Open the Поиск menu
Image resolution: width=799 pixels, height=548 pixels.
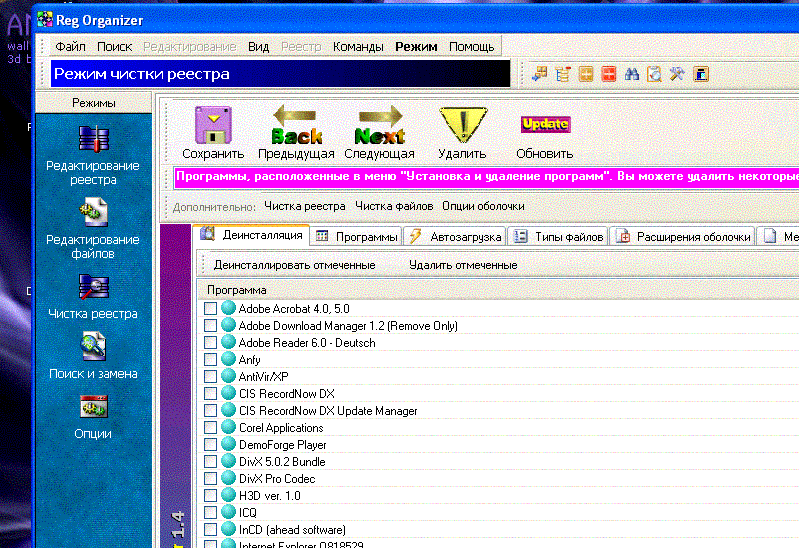pos(115,46)
